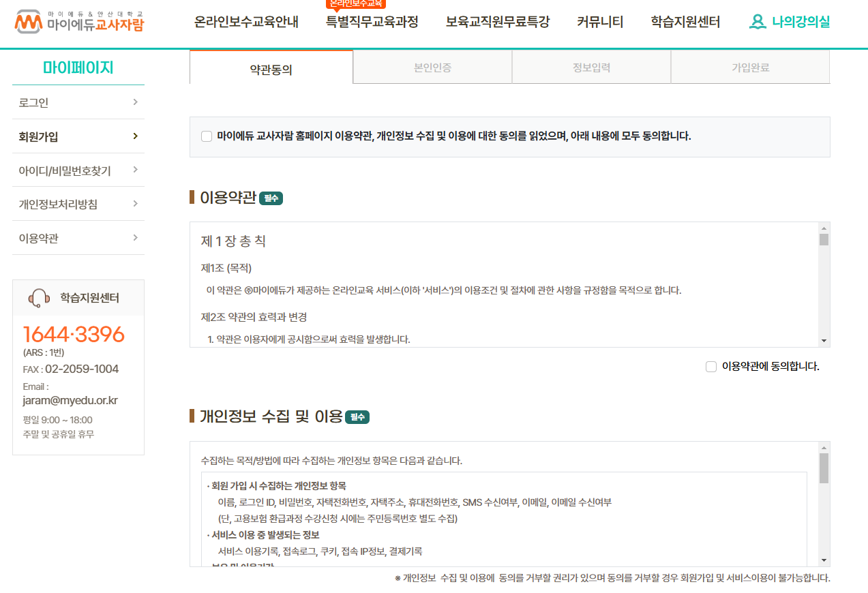Click the fax number 02-2059-1004
The image size is (868, 593).
(x=82, y=369)
